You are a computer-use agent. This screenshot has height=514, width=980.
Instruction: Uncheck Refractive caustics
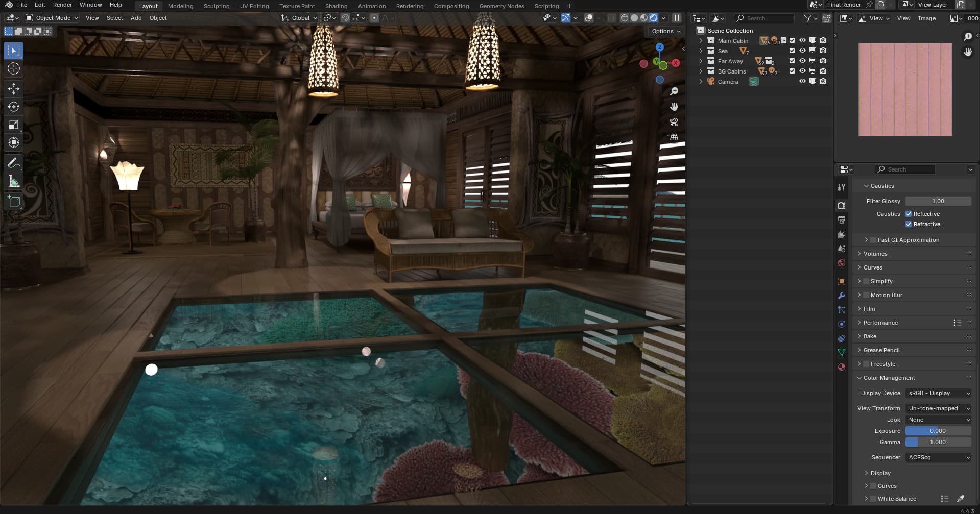tap(909, 224)
